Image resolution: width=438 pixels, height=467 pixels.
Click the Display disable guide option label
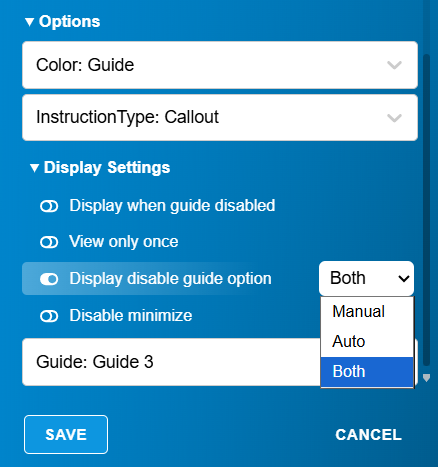pyautogui.click(x=170, y=279)
